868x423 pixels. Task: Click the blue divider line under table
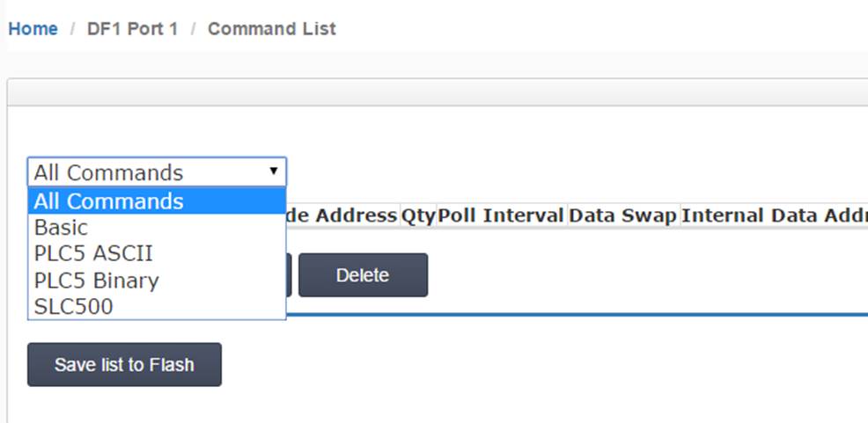coord(577,315)
